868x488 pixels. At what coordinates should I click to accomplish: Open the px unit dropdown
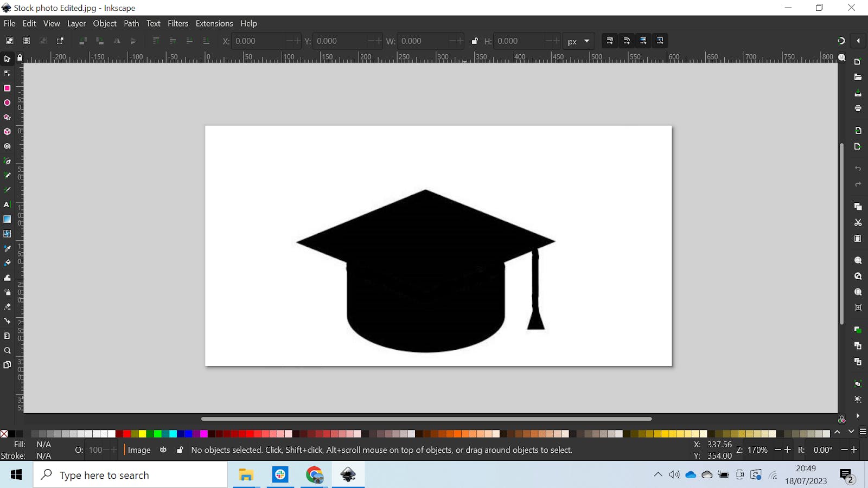[578, 41]
